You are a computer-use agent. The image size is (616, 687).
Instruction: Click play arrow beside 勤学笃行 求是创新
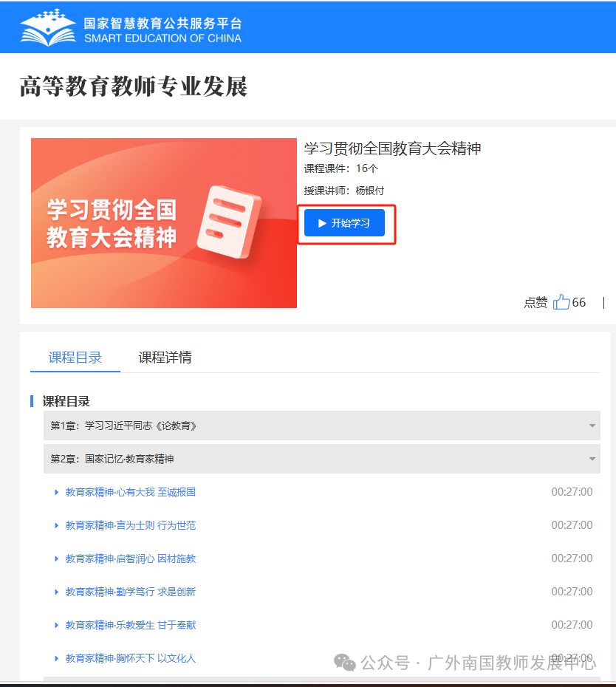(56, 592)
